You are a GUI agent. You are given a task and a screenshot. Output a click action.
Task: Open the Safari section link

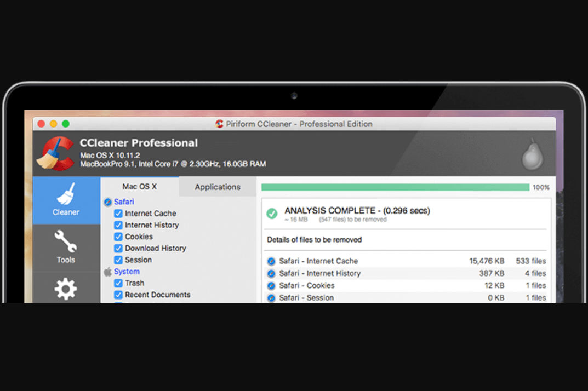pyautogui.click(x=123, y=202)
